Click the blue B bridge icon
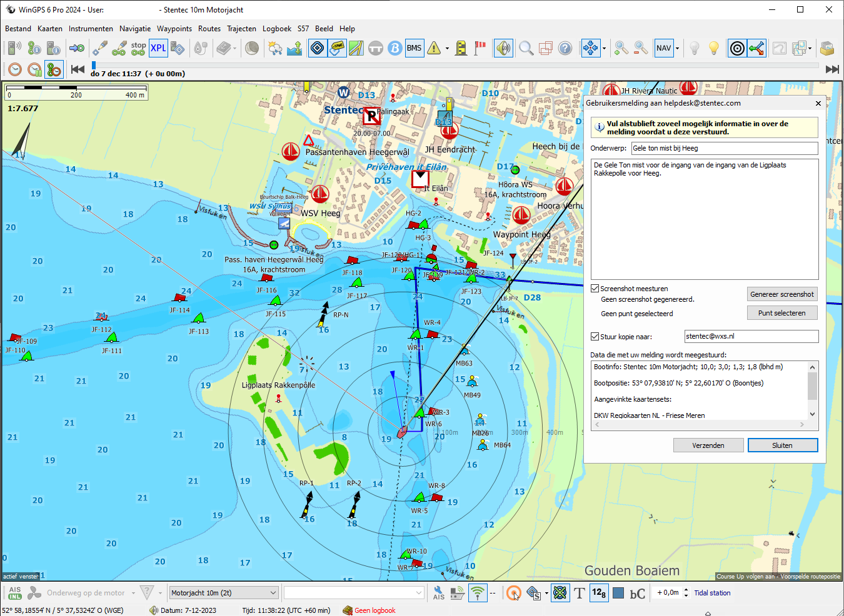844x616 pixels. 394,48
